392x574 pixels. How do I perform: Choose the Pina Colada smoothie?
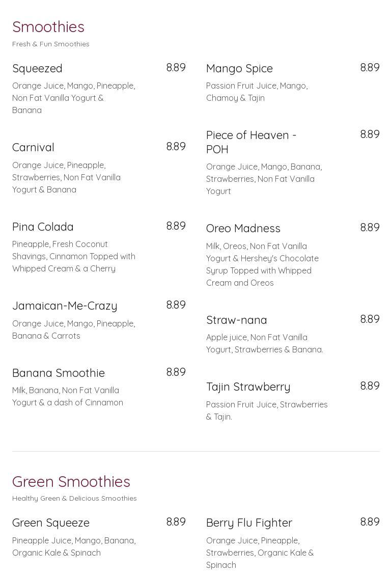[43, 227]
